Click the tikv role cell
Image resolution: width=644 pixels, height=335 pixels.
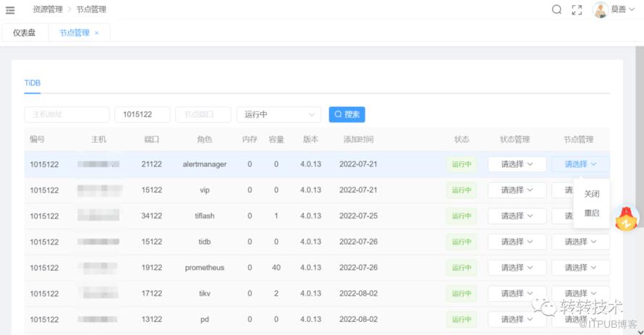pos(205,294)
